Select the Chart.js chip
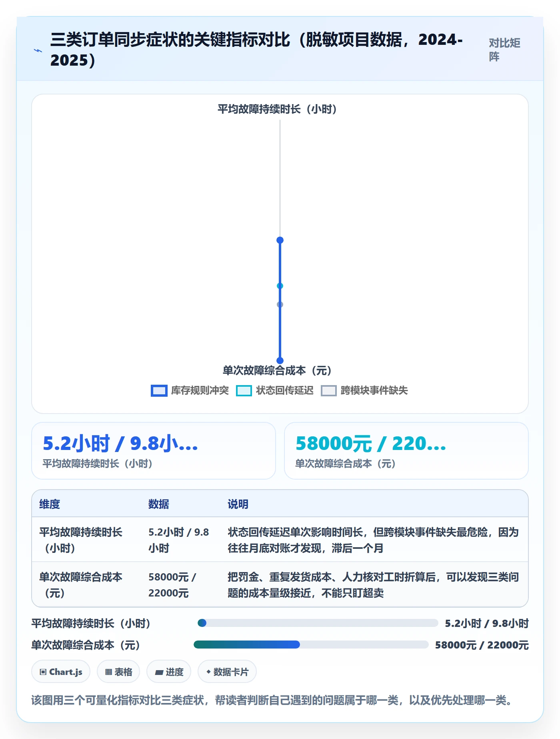The image size is (560, 739). pyautogui.click(x=61, y=672)
